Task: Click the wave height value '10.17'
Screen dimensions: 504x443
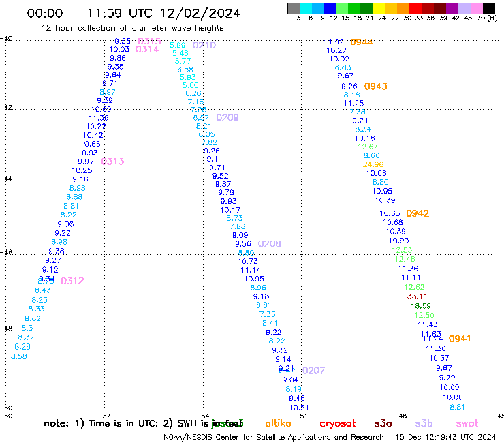Action: 230,210
